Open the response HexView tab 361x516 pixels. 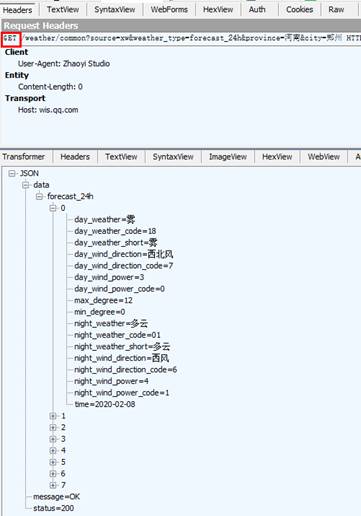[277, 157]
